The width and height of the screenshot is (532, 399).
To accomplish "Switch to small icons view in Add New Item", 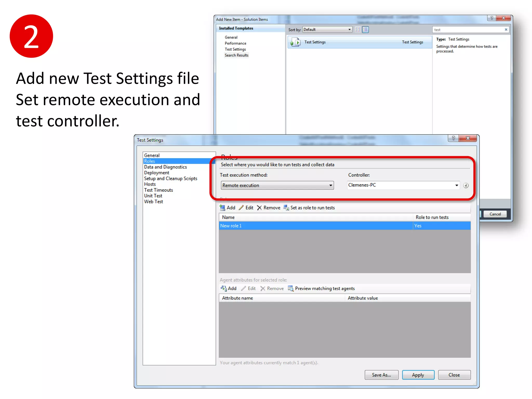I will pos(358,30).
